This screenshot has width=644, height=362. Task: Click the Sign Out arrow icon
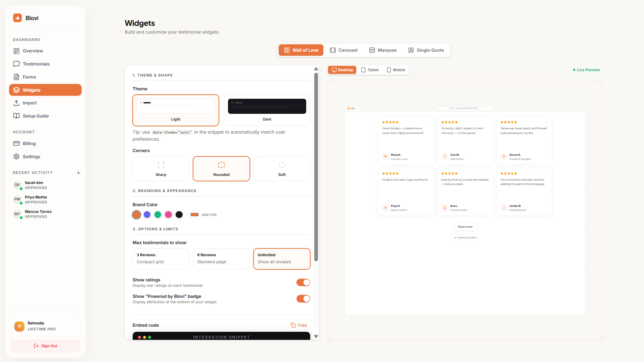36,346
